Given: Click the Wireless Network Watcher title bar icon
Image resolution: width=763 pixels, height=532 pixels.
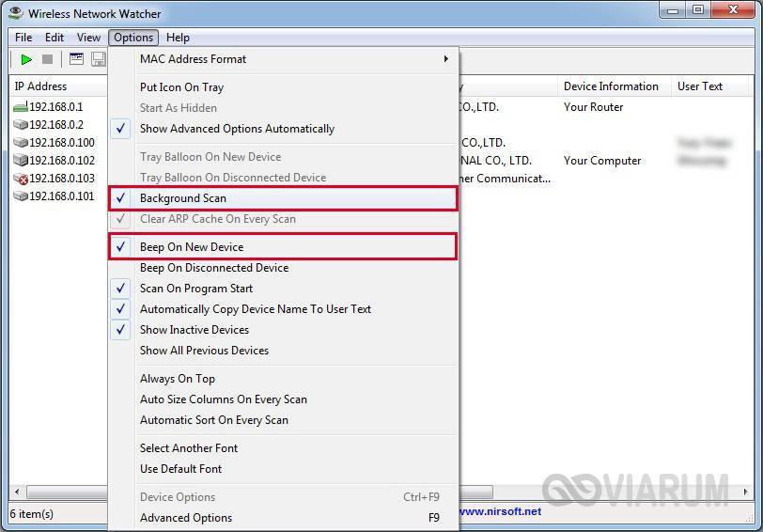Looking at the screenshot, I should tap(16, 12).
